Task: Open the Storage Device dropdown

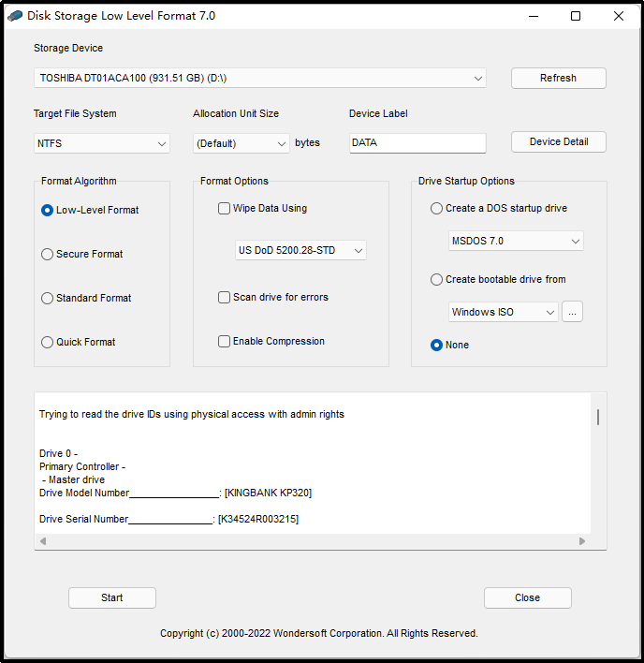Action: click(x=260, y=78)
